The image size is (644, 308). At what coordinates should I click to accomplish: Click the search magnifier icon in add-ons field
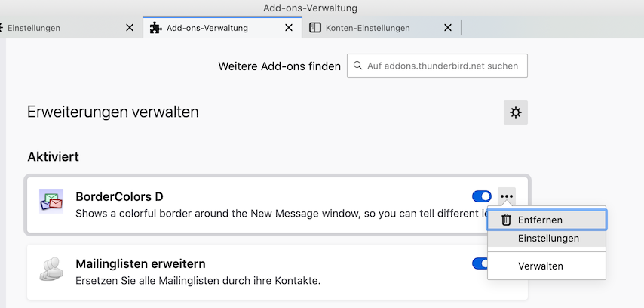coord(357,66)
